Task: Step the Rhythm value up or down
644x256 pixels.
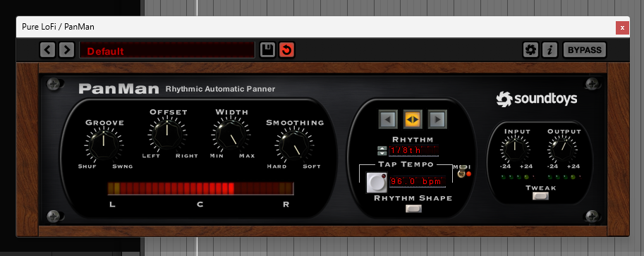Action: point(382,150)
